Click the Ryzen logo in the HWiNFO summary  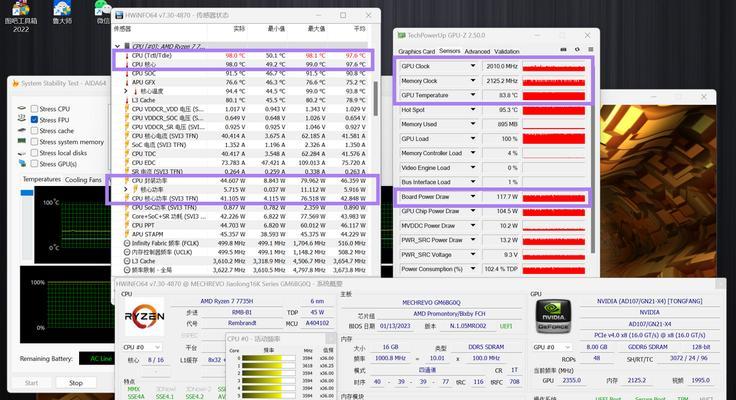tap(144, 316)
